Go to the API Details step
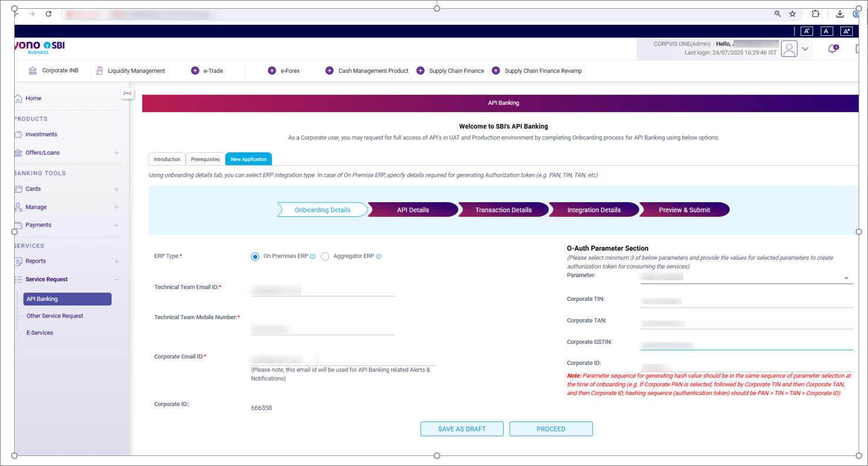Image resolution: width=868 pixels, height=466 pixels. pyautogui.click(x=413, y=210)
